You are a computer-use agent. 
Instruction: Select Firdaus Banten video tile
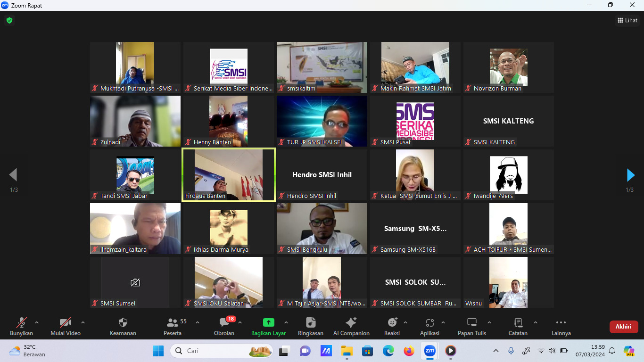click(229, 175)
